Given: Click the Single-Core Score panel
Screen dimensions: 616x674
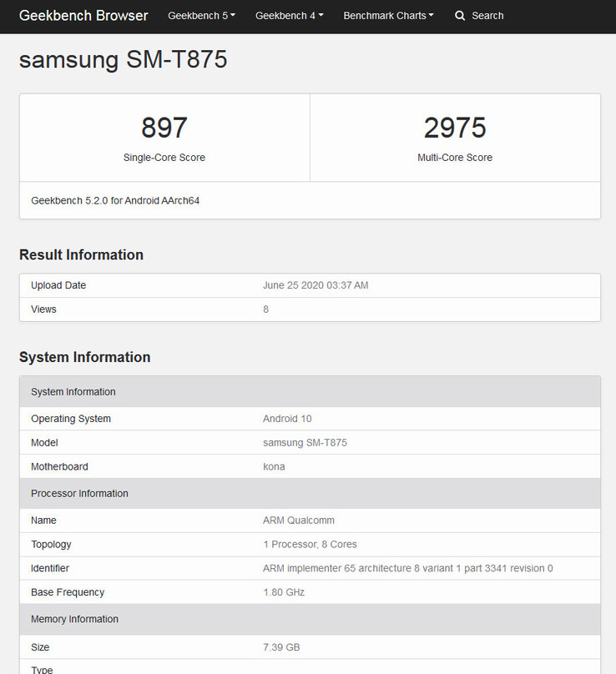Looking at the screenshot, I should pyautogui.click(x=164, y=138).
